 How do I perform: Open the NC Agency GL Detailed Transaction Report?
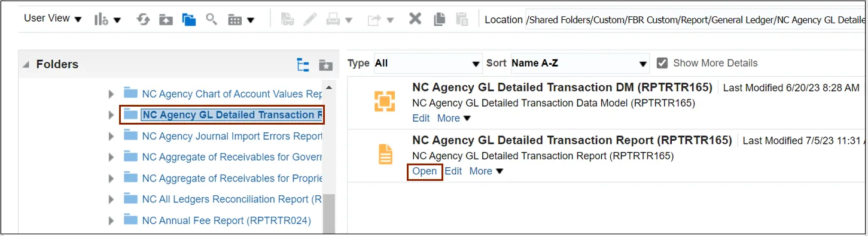click(x=425, y=171)
